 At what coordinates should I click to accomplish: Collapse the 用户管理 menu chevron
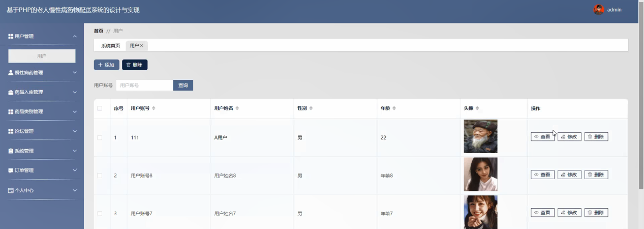(x=75, y=36)
